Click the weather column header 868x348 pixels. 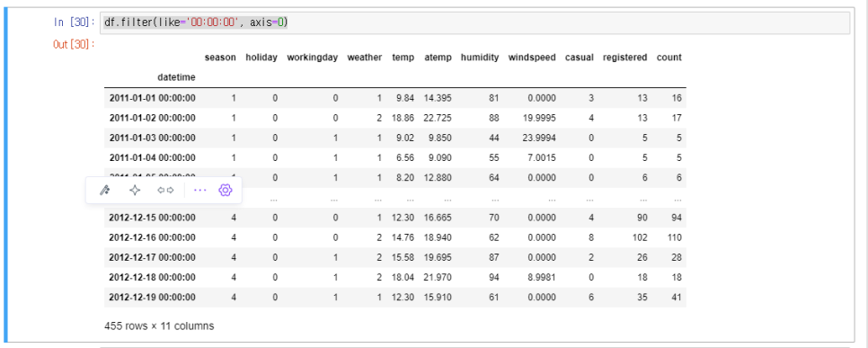(x=365, y=57)
